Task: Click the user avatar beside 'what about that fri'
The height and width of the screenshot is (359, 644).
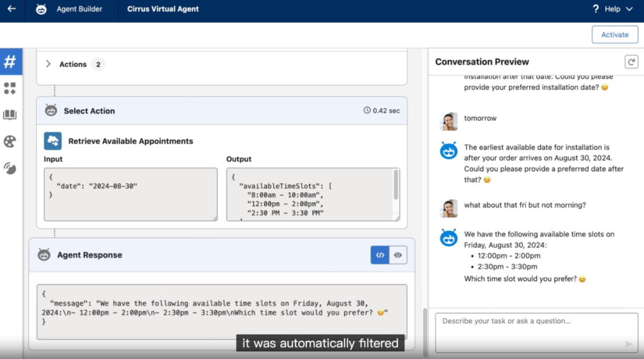Action: pyautogui.click(x=448, y=208)
